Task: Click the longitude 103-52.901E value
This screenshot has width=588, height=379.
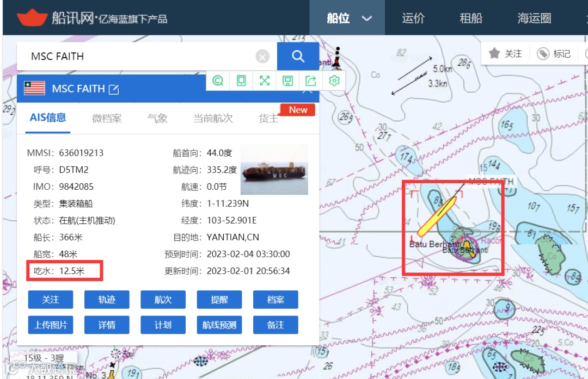Action: tap(232, 220)
